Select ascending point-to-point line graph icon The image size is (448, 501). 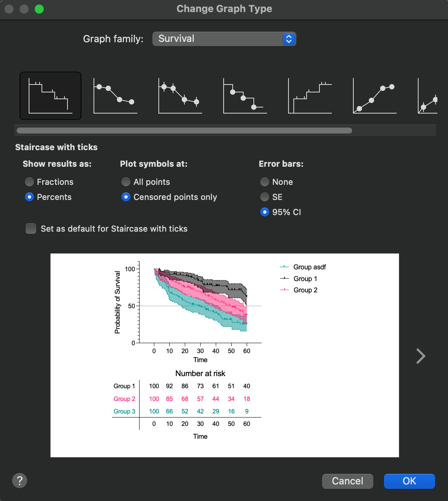pyautogui.click(x=374, y=96)
